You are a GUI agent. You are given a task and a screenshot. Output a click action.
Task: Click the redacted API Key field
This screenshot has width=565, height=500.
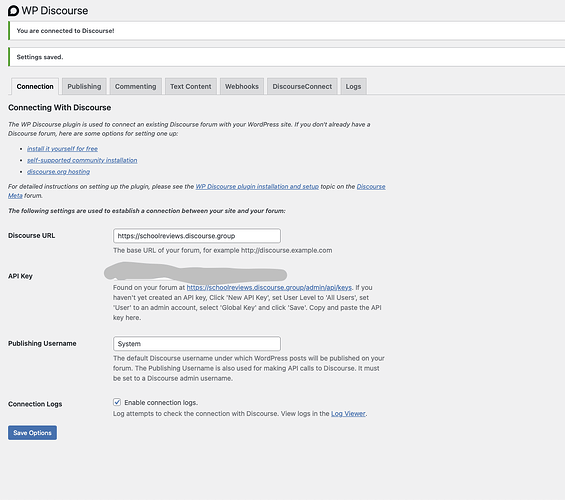[x=195, y=273]
